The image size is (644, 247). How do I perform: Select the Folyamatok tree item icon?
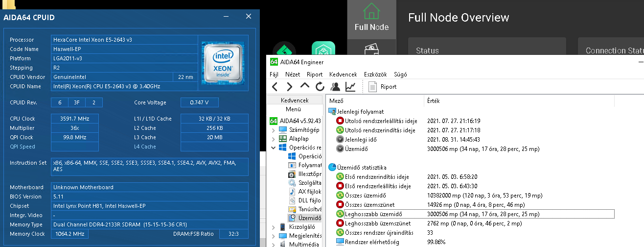coord(292,165)
